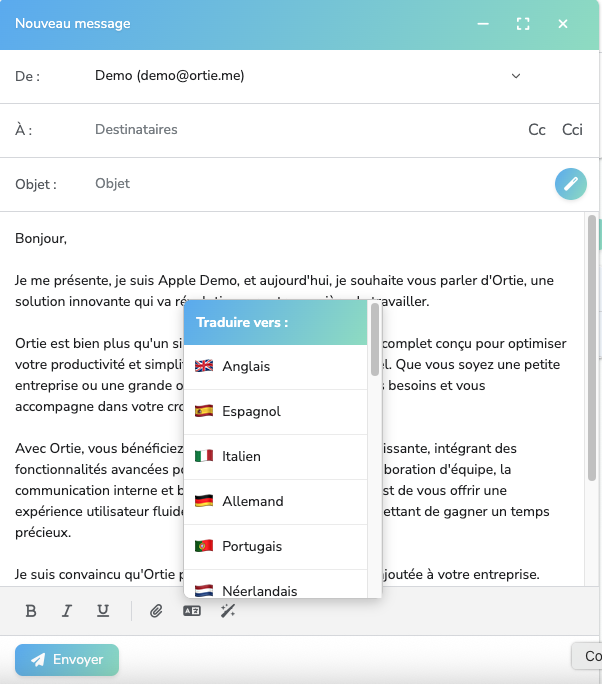
Task: Toggle bold text formatting
Action: (31, 611)
